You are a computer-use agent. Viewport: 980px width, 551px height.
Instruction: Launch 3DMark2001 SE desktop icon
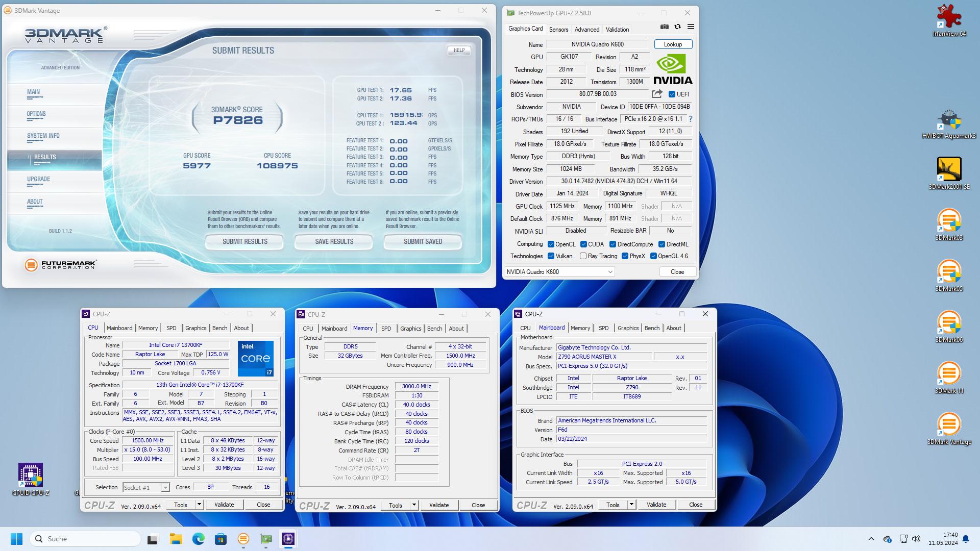(x=949, y=173)
